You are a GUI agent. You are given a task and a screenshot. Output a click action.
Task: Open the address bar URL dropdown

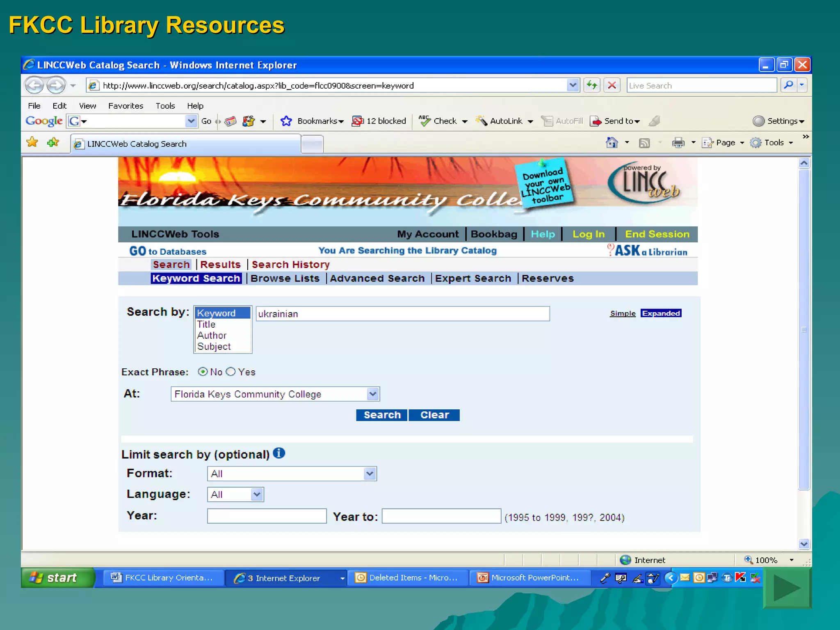click(x=573, y=85)
